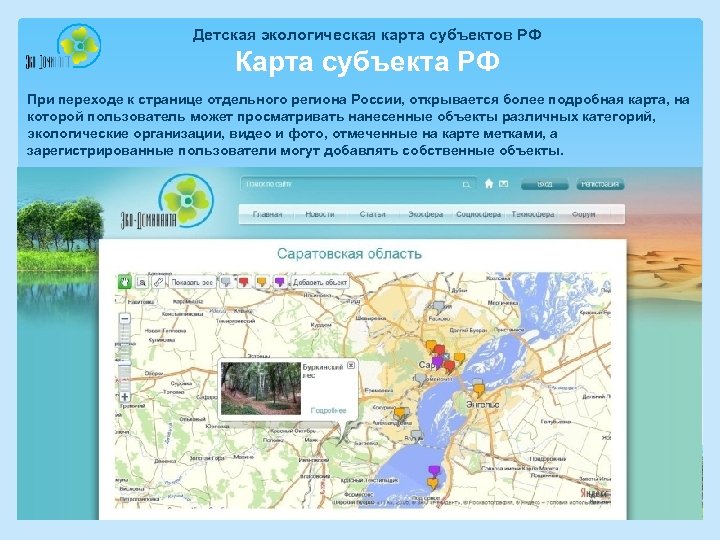
Task: Open the 'Форум' menu item
Action: pos(584,214)
